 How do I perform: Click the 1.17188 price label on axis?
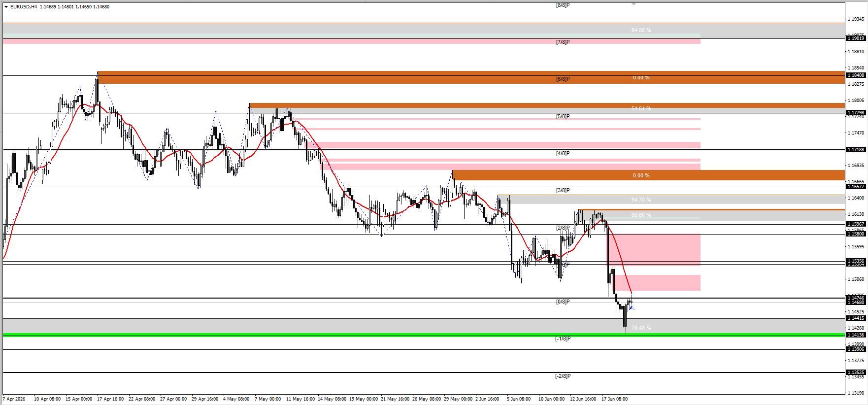pos(856,149)
